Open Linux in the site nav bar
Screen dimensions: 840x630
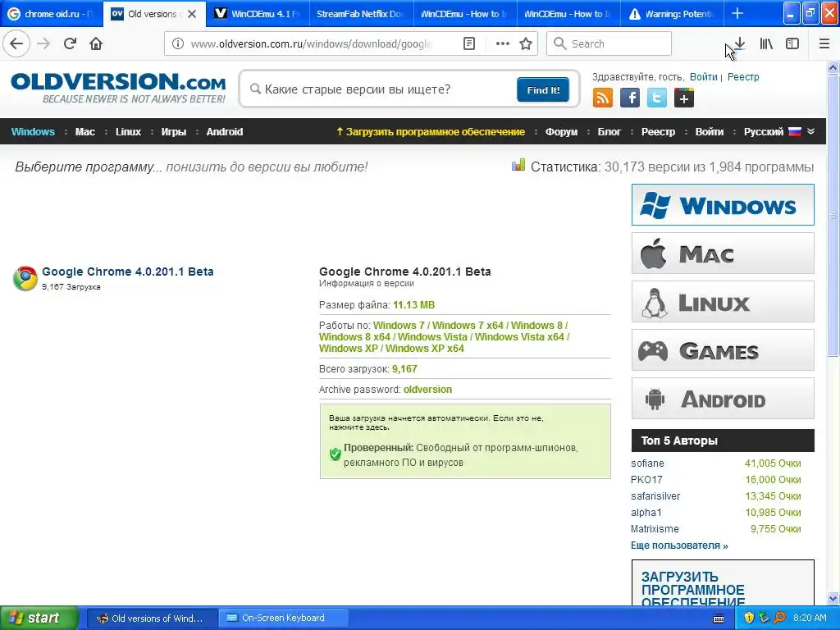[x=128, y=132]
